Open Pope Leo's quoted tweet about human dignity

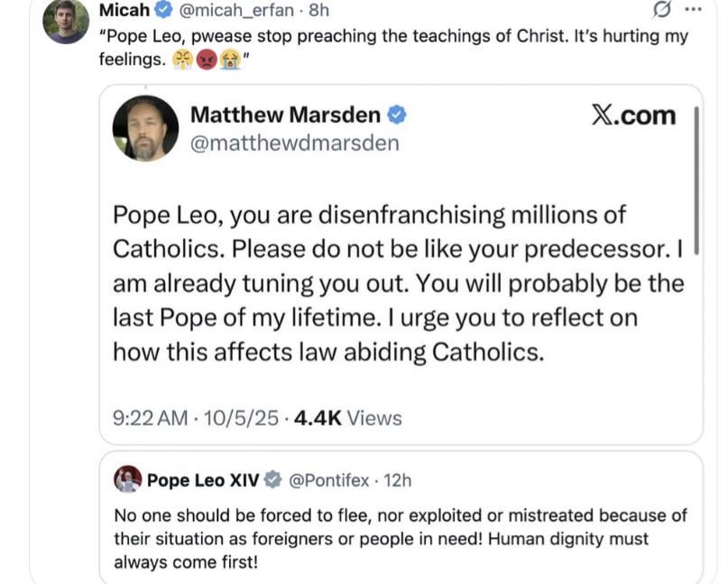click(400, 538)
